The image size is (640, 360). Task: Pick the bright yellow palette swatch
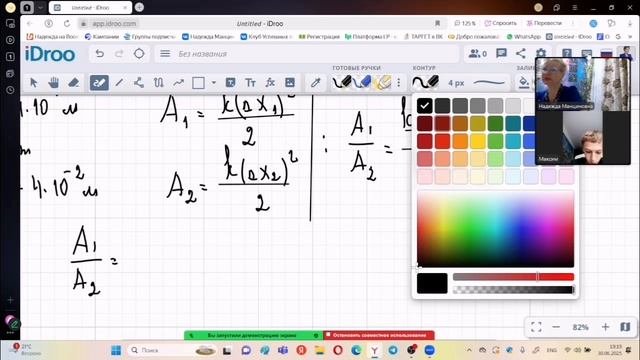(x=478, y=141)
